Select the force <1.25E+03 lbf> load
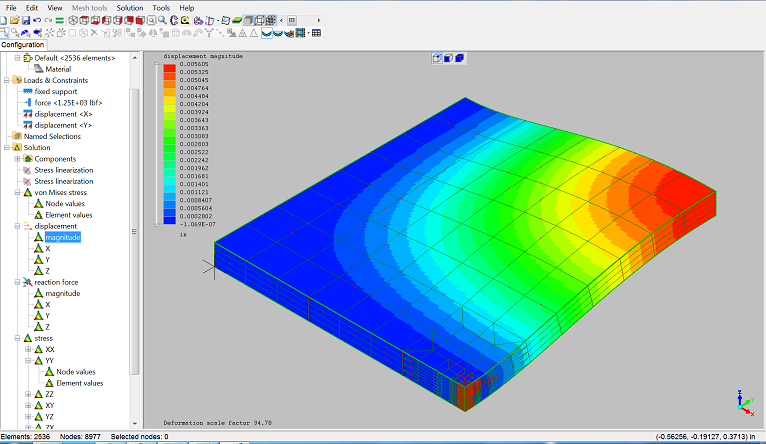 click(68, 103)
